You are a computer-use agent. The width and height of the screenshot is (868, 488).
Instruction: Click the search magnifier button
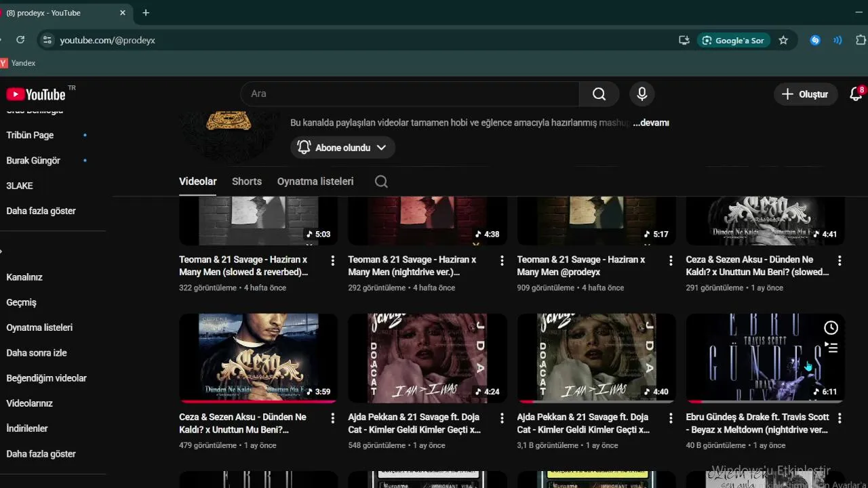point(599,94)
